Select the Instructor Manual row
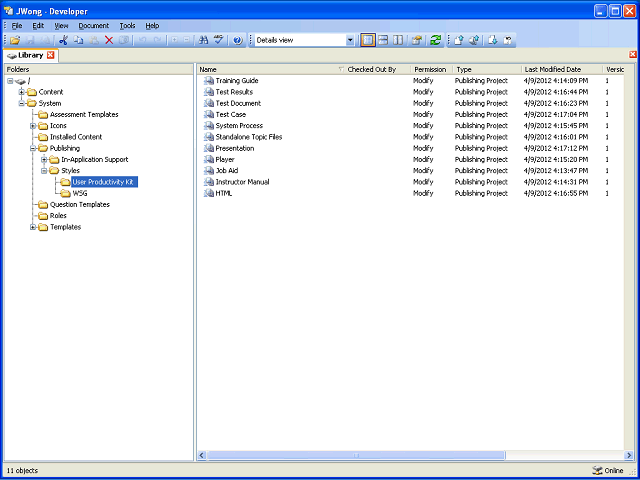Image resolution: width=640 pixels, height=480 pixels. 410,182
